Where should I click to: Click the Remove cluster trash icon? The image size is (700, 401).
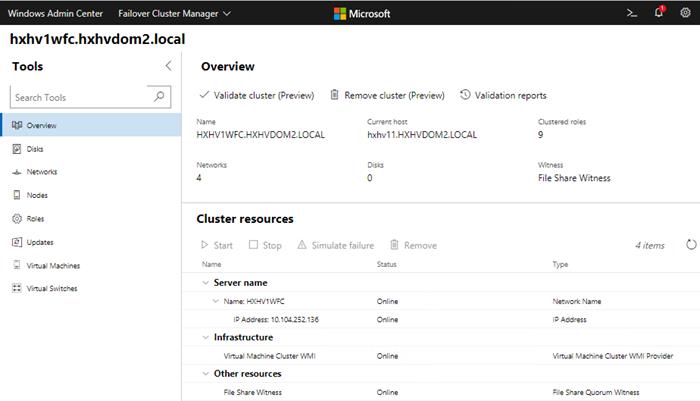pos(334,95)
